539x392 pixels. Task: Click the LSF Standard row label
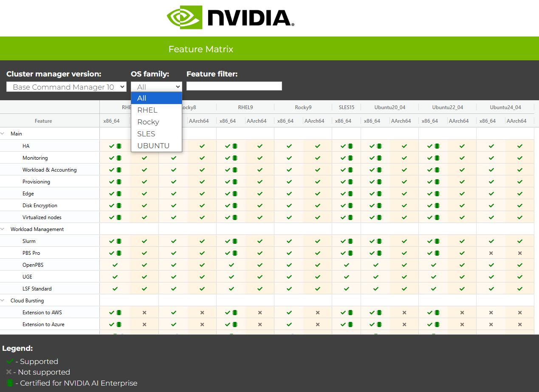pos(37,288)
